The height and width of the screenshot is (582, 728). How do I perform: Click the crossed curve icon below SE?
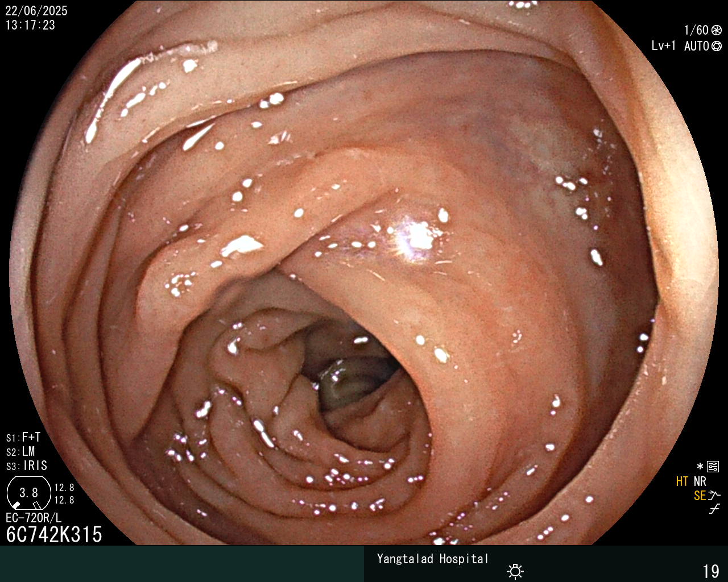pos(714,509)
